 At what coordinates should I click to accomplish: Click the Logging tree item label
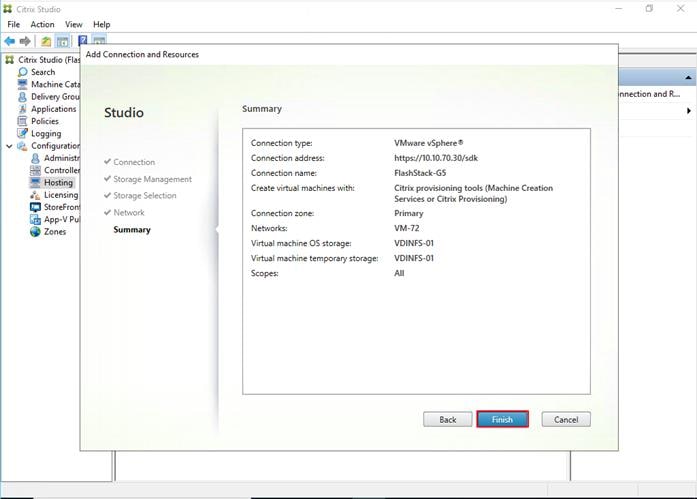click(46, 133)
